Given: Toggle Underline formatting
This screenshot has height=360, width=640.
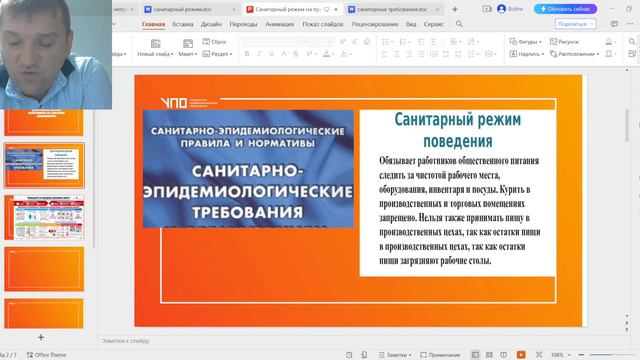Looking at the screenshot, I should [x=271, y=54].
